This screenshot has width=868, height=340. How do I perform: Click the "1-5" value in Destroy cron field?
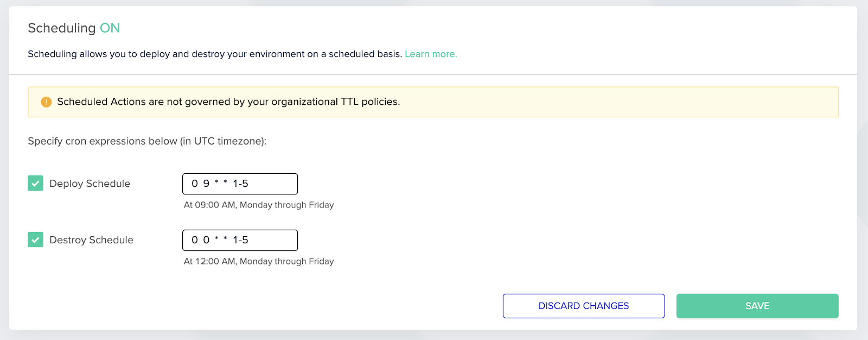click(x=240, y=240)
